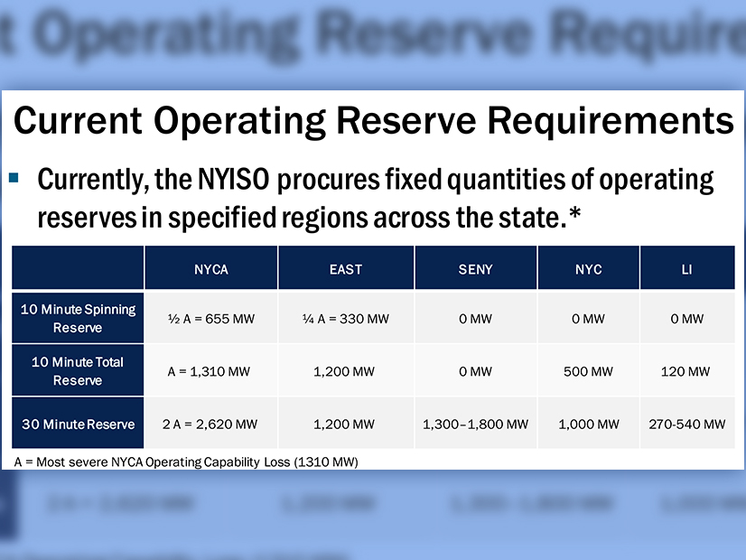Select the ¼ A = 330 MW cell
This screenshot has height=560, width=746.
click(346, 319)
